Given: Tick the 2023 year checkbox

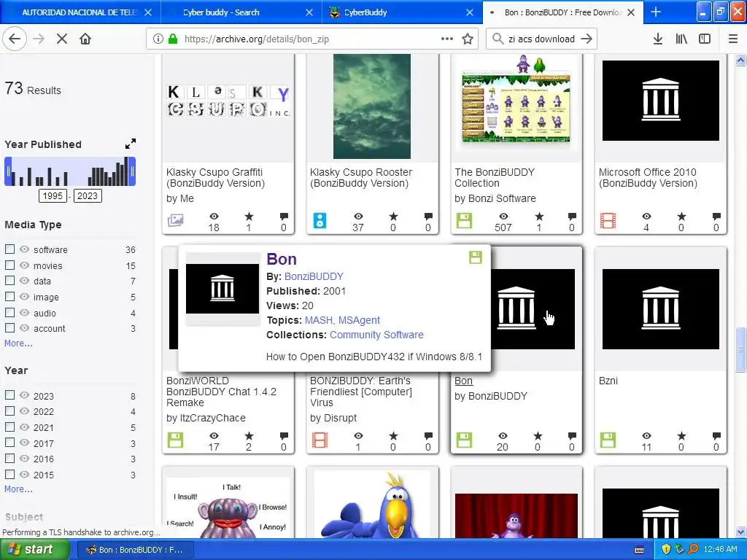Looking at the screenshot, I should pyautogui.click(x=9, y=394).
